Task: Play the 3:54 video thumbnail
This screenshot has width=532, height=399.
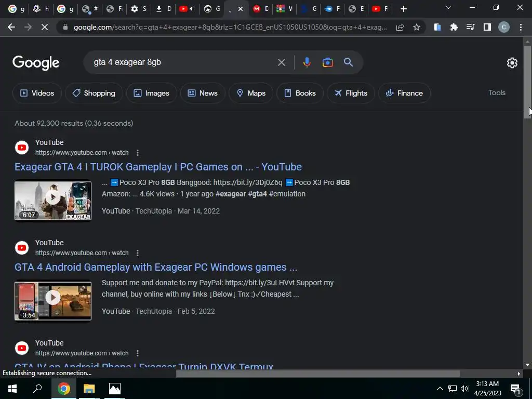Action: (x=53, y=300)
